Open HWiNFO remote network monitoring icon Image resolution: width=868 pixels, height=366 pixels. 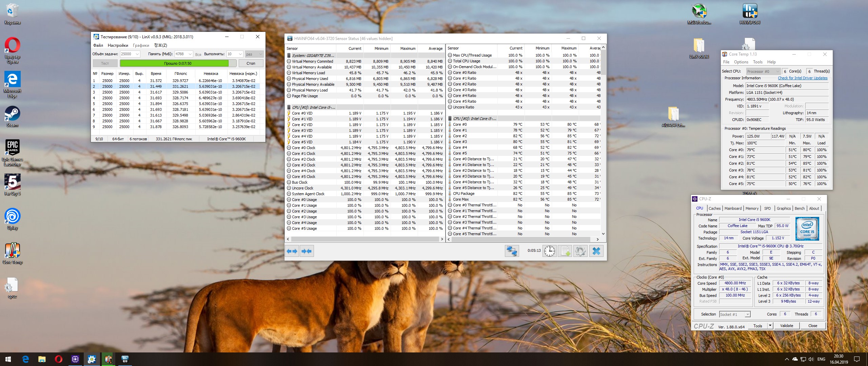click(512, 251)
